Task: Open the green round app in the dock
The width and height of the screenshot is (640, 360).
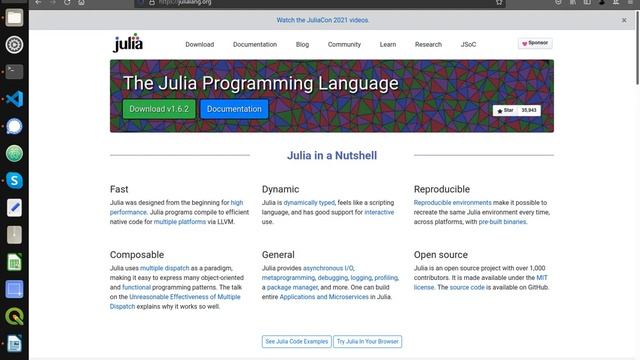Action: coord(14,153)
